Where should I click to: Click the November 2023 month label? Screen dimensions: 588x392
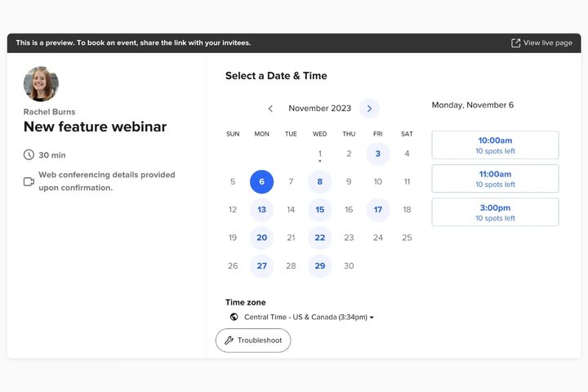(320, 109)
